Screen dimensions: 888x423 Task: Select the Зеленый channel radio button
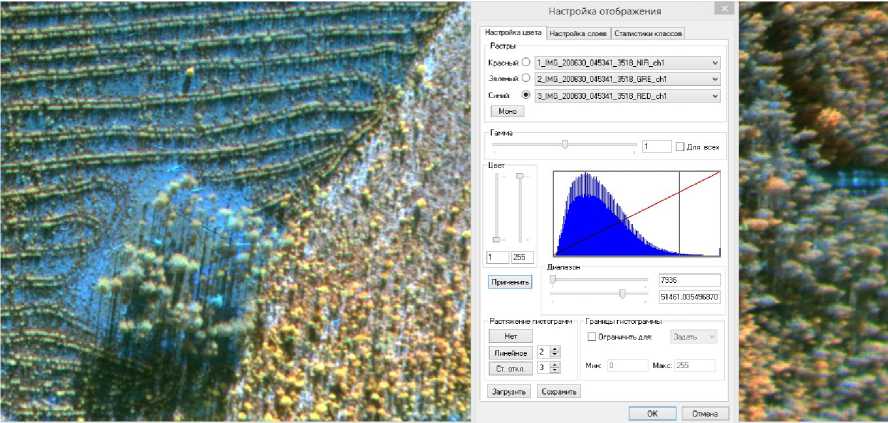point(526,78)
